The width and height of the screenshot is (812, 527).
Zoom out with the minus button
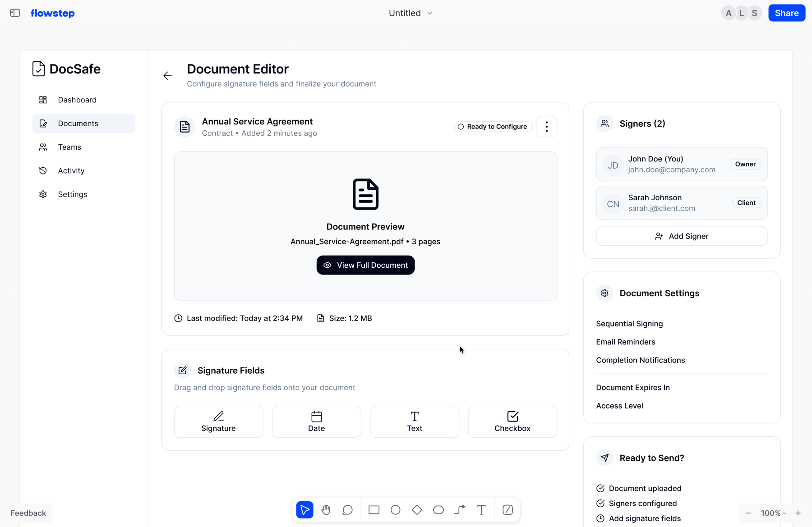[x=748, y=513]
